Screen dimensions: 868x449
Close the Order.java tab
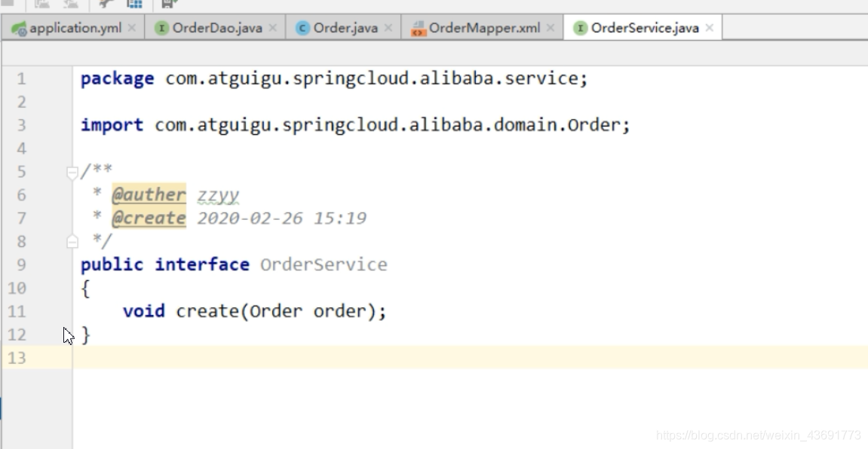coord(388,28)
